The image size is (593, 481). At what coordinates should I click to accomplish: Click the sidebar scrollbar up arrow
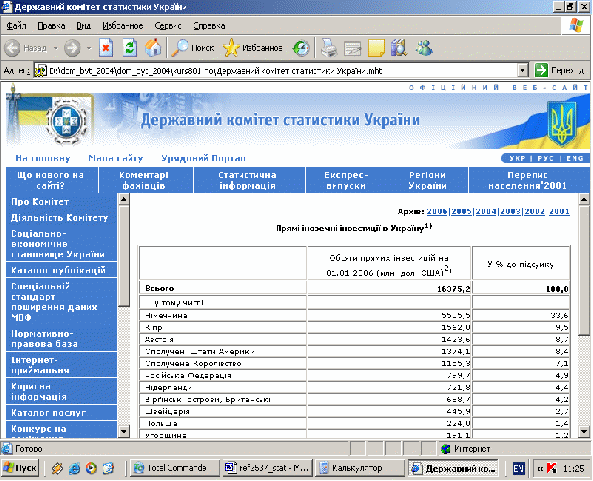click(x=124, y=199)
